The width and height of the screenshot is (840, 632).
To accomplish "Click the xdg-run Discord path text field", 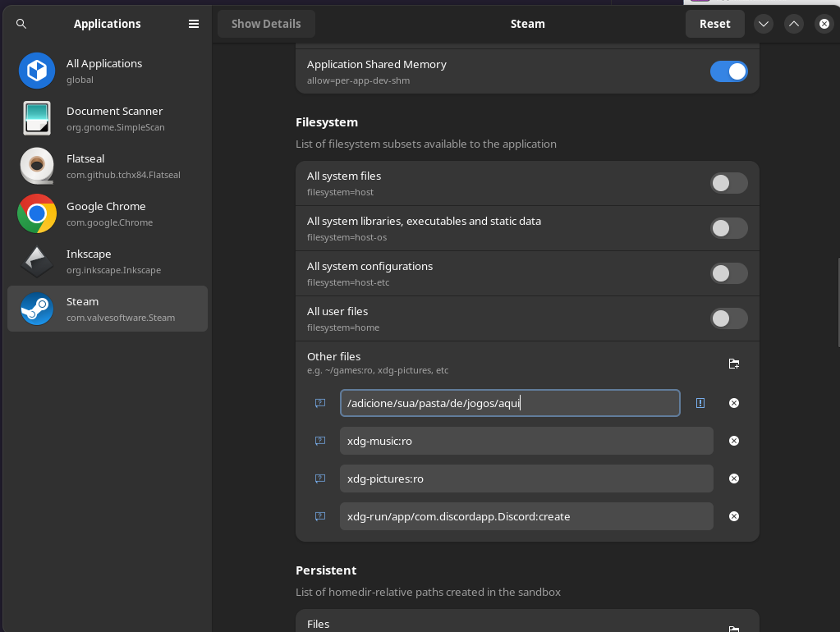I will point(526,516).
